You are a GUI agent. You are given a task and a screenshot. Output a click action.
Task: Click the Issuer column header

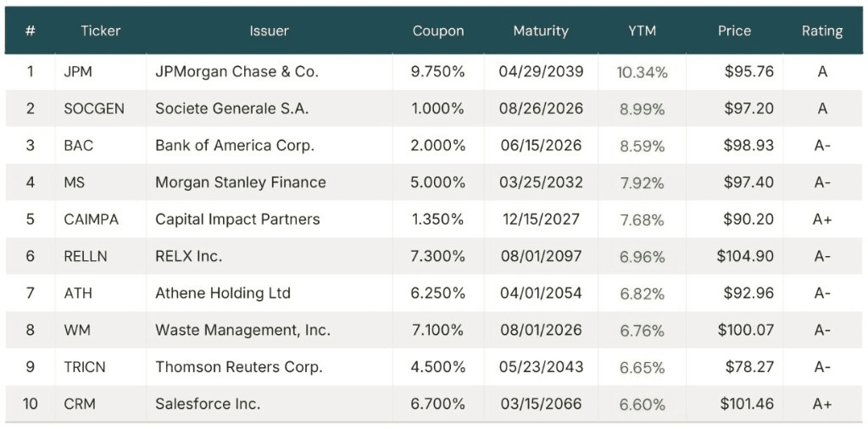pyautogui.click(x=270, y=31)
